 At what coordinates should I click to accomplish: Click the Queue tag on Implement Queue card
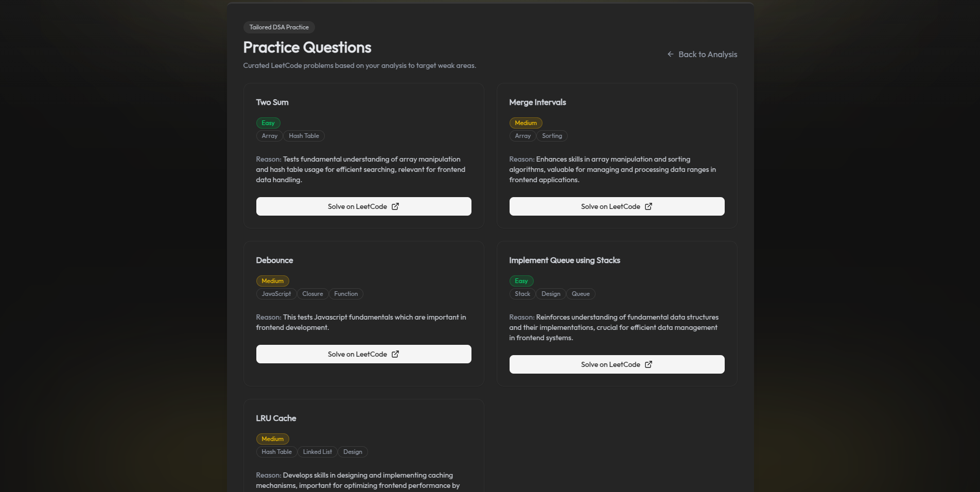click(x=581, y=294)
